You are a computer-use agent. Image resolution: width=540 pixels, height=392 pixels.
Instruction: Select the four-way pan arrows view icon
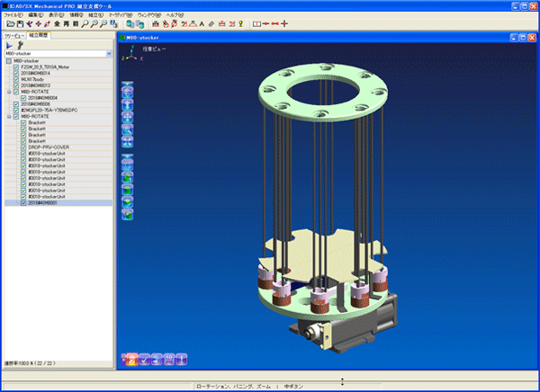[128, 117]
